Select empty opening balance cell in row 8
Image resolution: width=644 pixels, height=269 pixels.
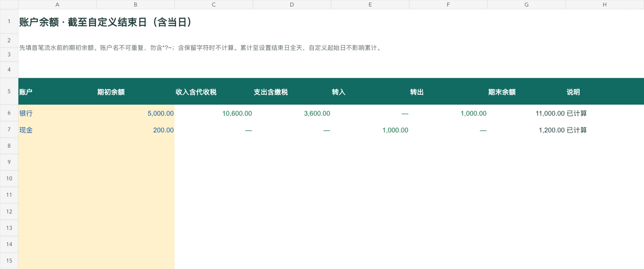tap(135, 146)
